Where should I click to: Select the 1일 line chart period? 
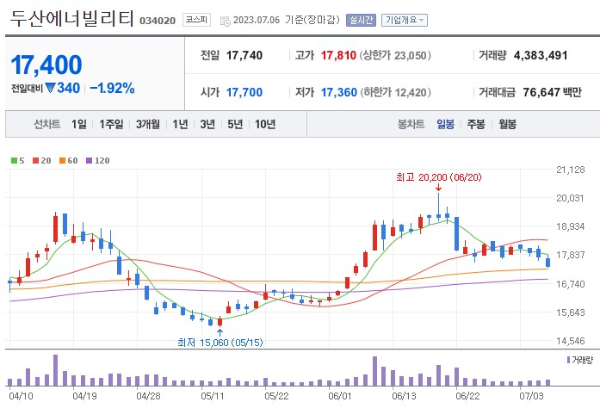pyautogui.click(x=79, y=124)
